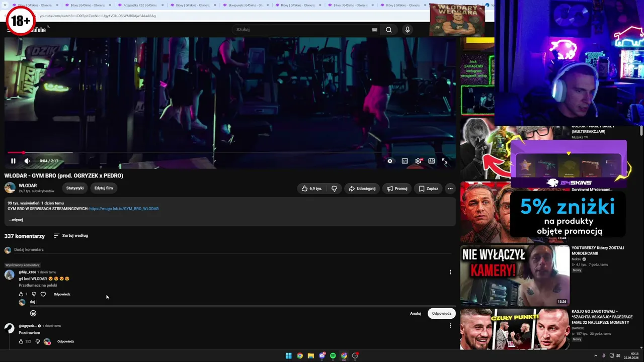Dislike the GYM BRO video

334,189
